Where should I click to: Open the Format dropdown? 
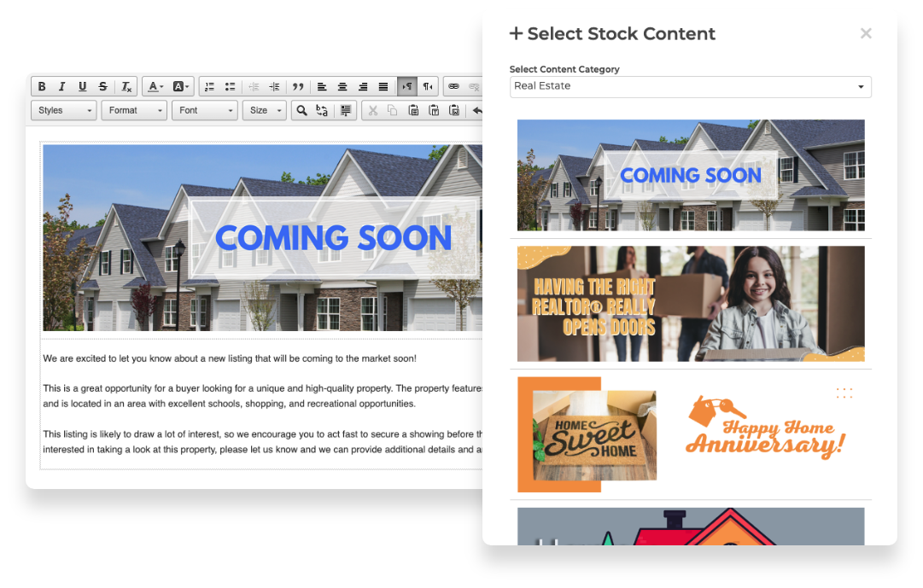(x=134, y=110)
